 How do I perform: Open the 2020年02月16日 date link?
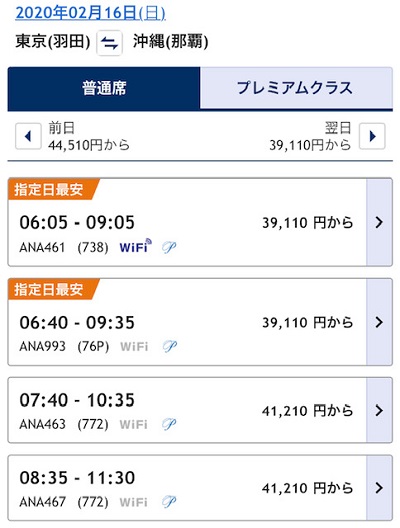(91, 13)
